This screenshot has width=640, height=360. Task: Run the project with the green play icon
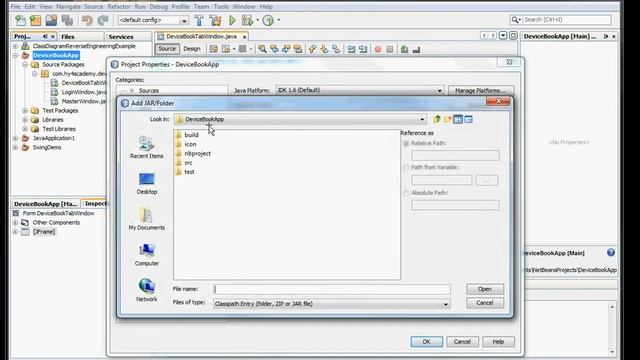click(232, 20)
